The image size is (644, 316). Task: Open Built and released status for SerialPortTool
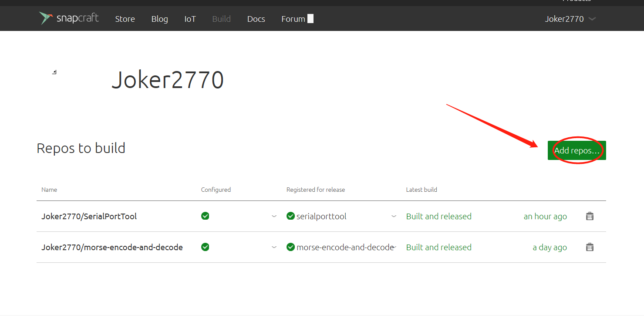[x=438, y=216]
